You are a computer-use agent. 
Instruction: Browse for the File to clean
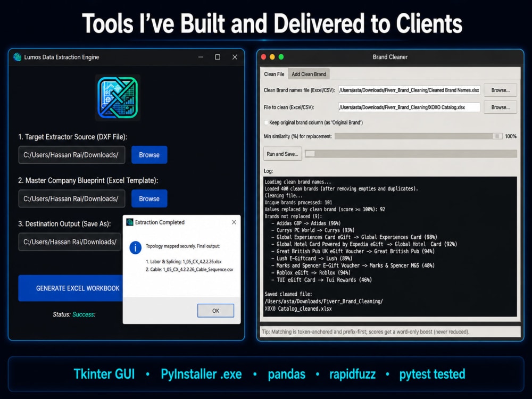501,107
